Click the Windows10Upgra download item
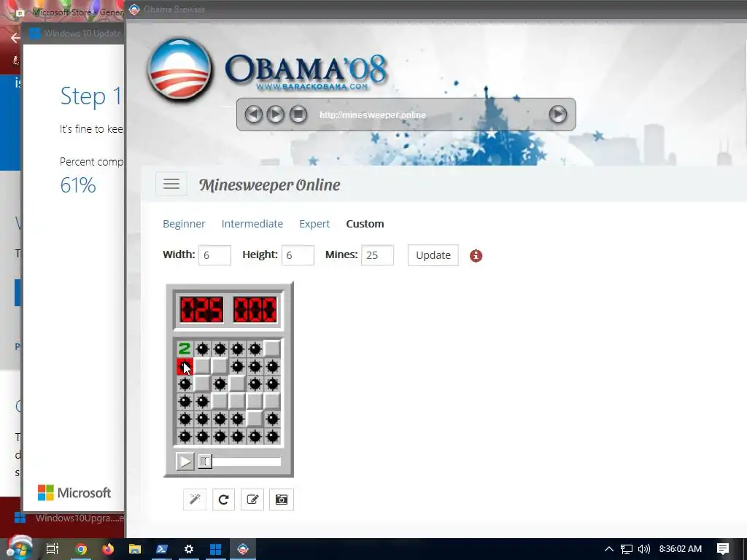Image resolution: width=747 pixels, height=560 pixels. (x=71, y=518)
